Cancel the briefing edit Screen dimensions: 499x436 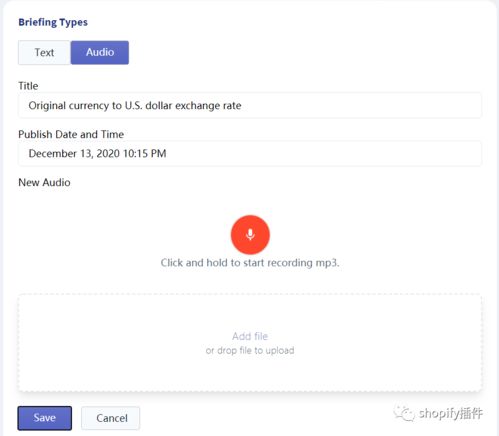point(111,418)
